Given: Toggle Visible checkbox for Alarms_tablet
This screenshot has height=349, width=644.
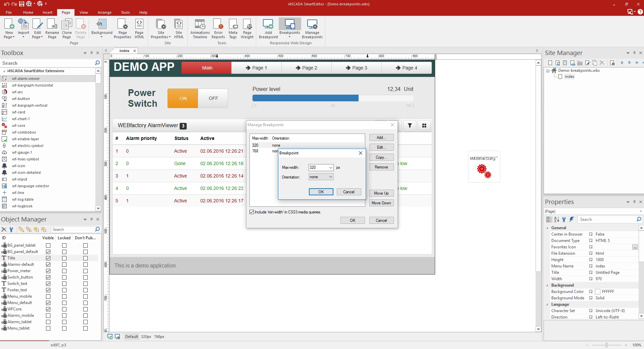Looking at the screenshot, I should coord(48,322).
